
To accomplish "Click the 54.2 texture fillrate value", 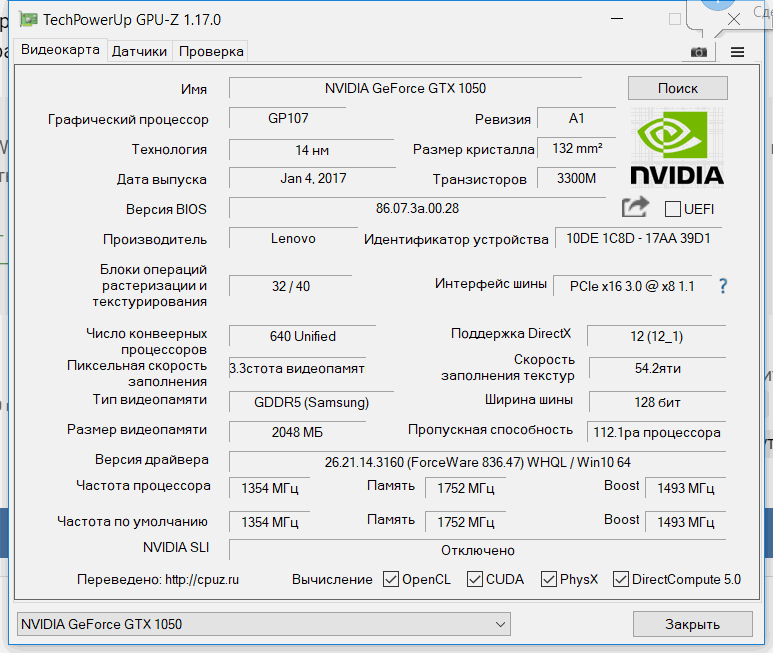I will (657, 368).
